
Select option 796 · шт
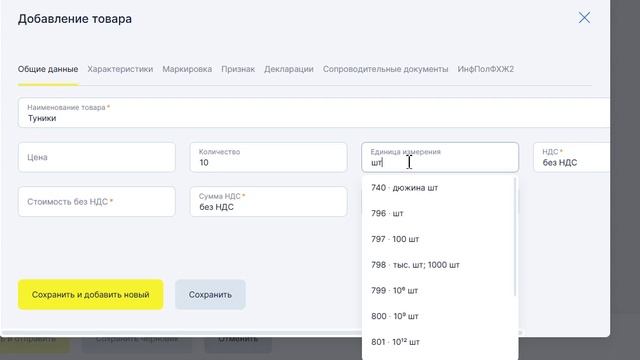pos(438,213)
